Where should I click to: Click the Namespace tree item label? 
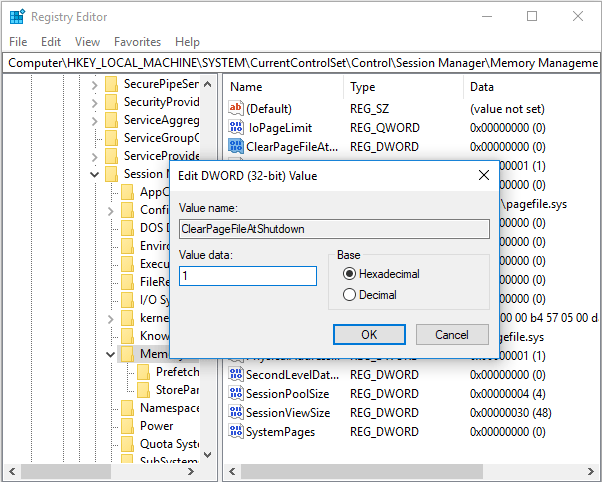(x=170, y=408)
